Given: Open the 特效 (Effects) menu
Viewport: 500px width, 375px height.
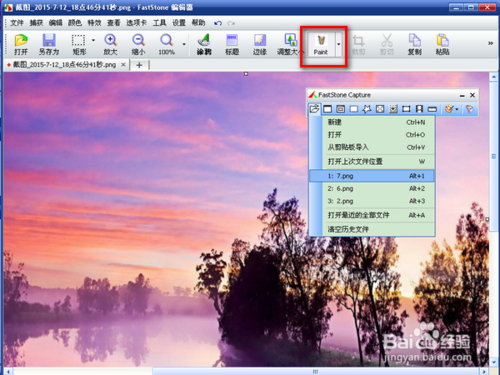Looking at the screenshot, I should click(x=94, y=23).
